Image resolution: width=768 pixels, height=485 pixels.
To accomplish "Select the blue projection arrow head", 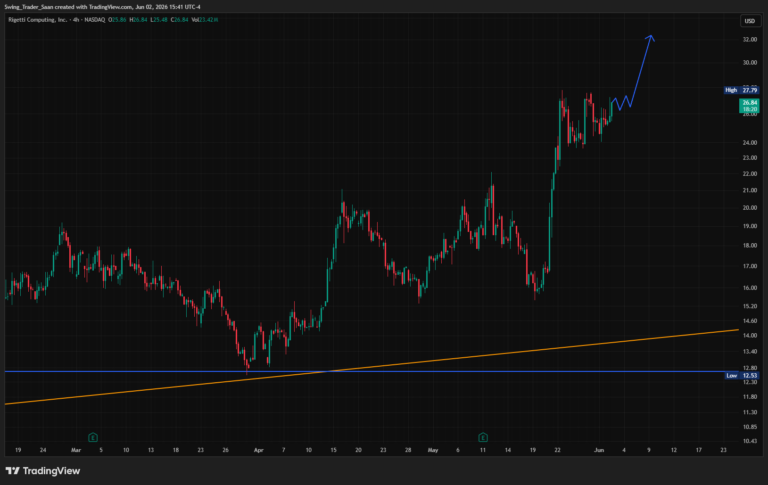I will 650,38.
